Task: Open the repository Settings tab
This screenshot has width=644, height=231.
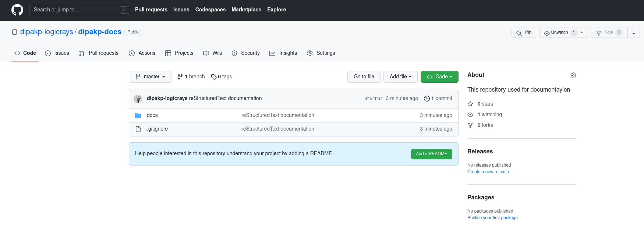Action: point(321,53)
